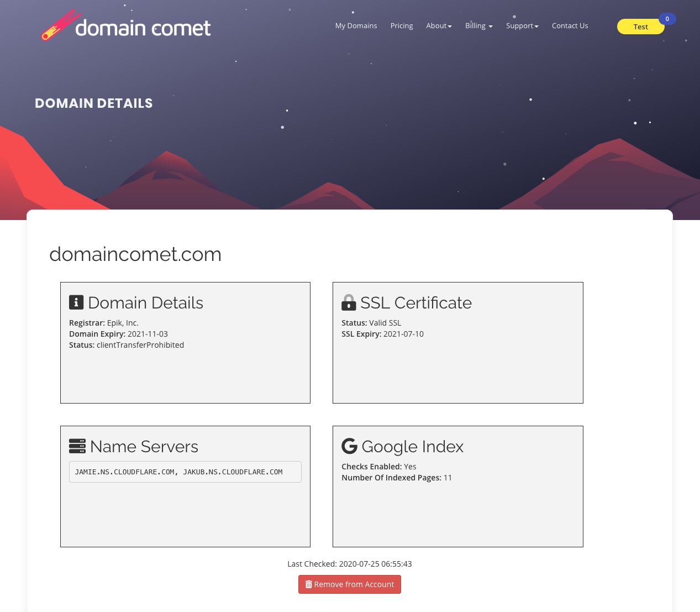
Task: Navigate to My Domains
Action: coord(356,25)
